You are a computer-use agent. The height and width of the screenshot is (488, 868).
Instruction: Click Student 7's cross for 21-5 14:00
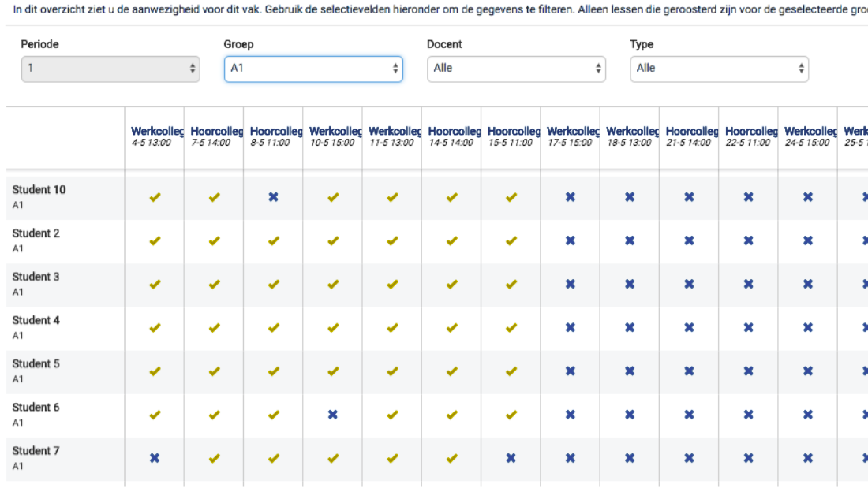pyautogui.click(x=689, y=459)
